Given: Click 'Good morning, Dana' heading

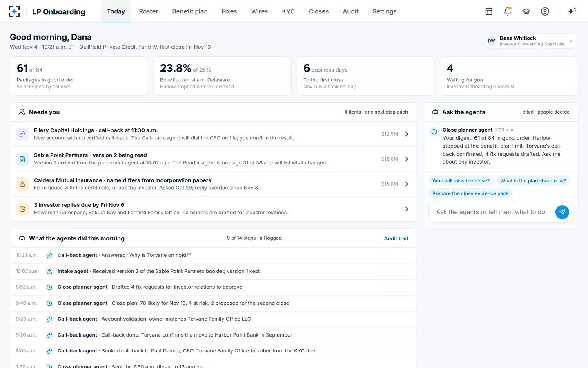Looking at the screenshot, I should tap(51, 37).
